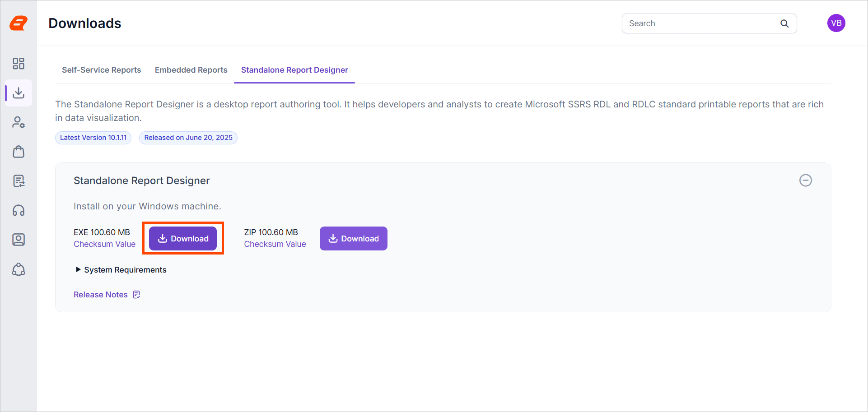
Task: Open the document transfer icon in sidebar
Action: (19, 181)
